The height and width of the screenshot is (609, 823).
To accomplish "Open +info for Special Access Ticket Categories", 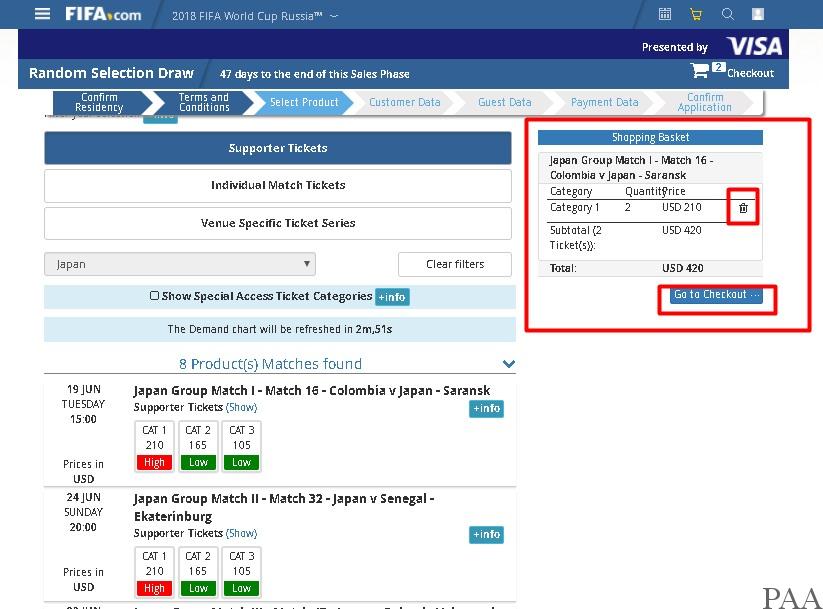I will pyautogui.click(x=392, y=297).
